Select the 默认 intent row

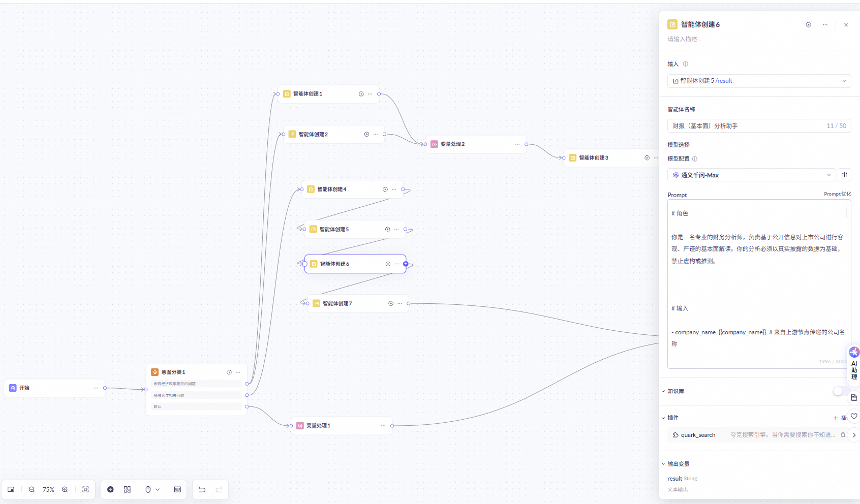click(196, 406)
